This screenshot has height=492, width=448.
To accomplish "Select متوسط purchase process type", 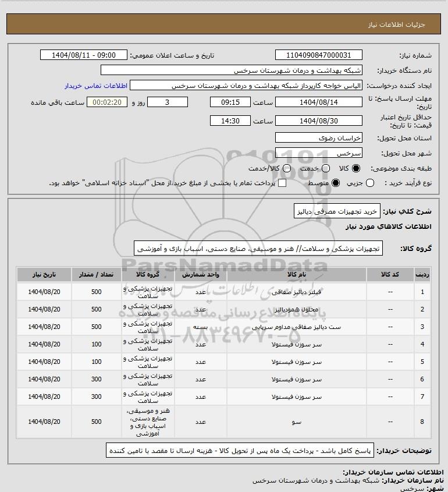I will [x=336, y=183].
